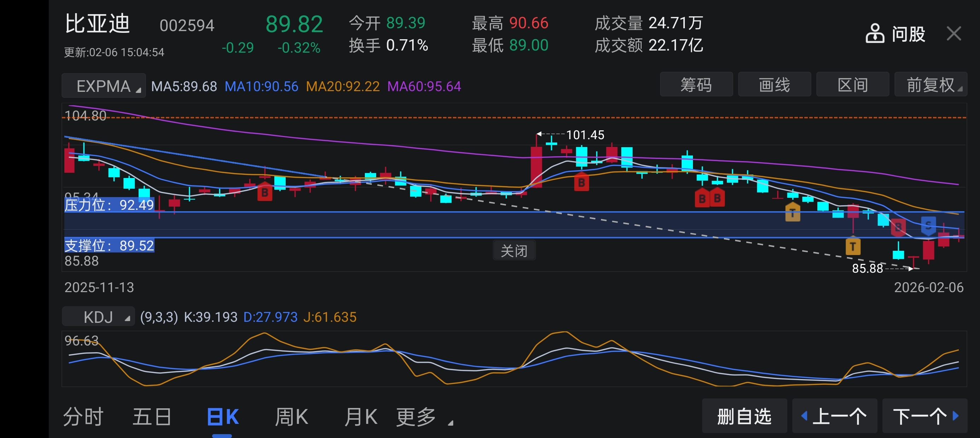
Task: Click the red B marker under 101.45 peak
Action: (581, 183)
